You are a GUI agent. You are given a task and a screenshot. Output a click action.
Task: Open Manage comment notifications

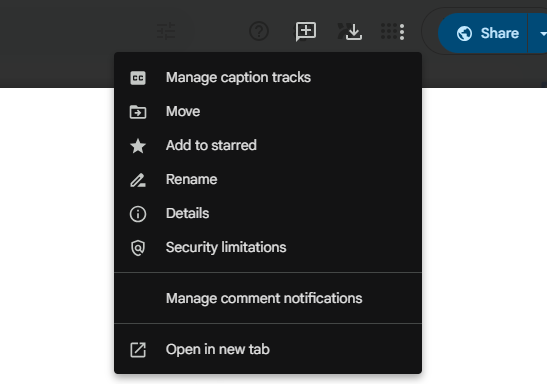coord(268,298)
